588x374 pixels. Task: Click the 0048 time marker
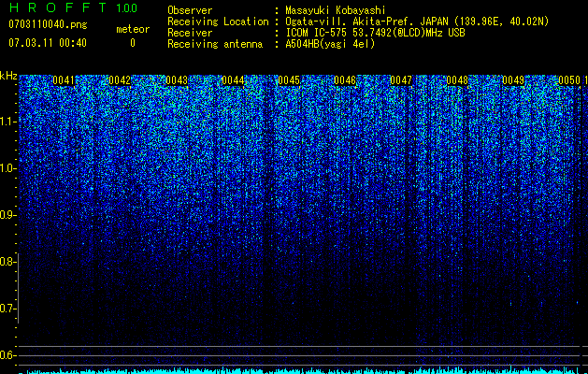[x=457, y=80]
